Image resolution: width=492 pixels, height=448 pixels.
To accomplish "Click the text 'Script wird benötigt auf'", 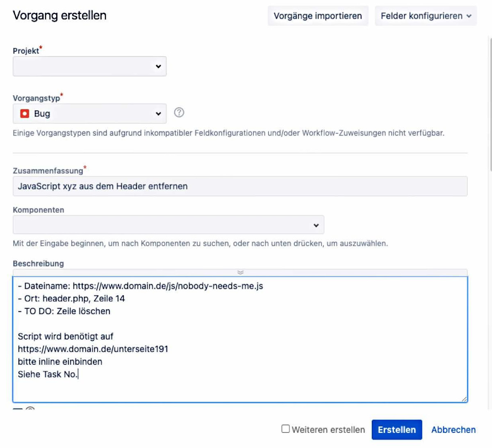I will 66,337.
